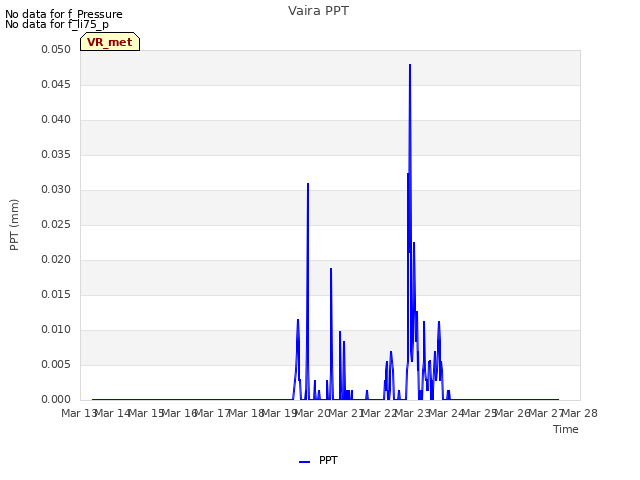640x480 pixels.
Task: Click the 'No data for f_Pressure' message
Action: coord(64,14)
